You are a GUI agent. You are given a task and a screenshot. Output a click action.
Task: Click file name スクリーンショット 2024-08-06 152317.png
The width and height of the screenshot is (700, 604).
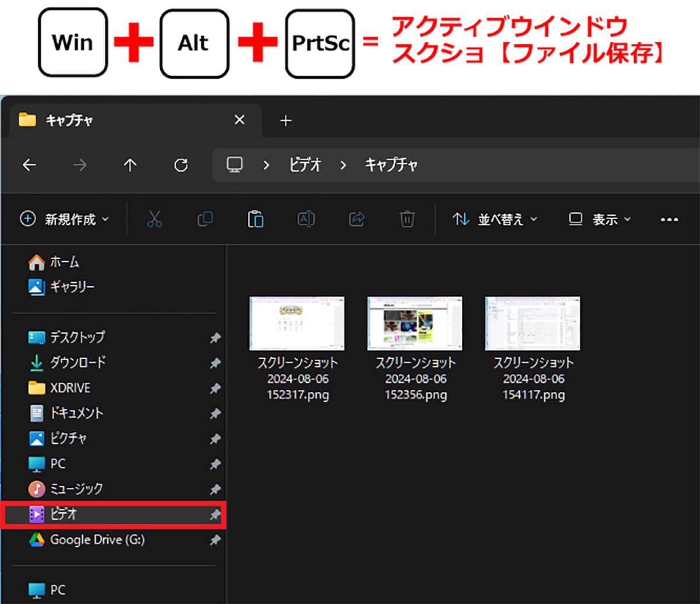[297, 379]
